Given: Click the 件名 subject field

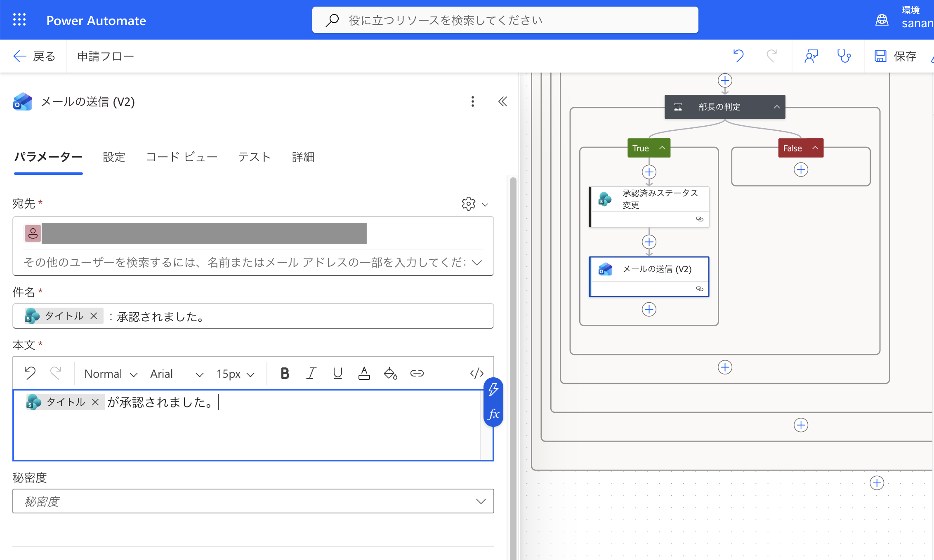Looking at the screenshot, I should 253,316.
